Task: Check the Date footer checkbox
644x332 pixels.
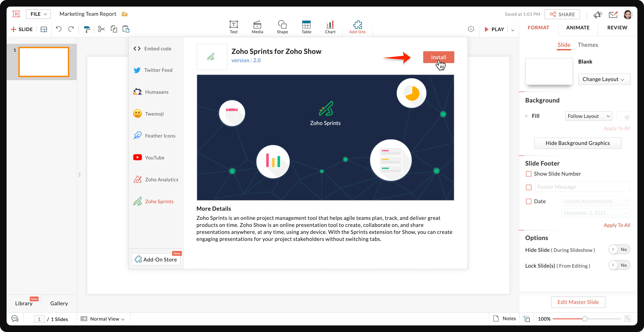Action: (x=529, y=201)
